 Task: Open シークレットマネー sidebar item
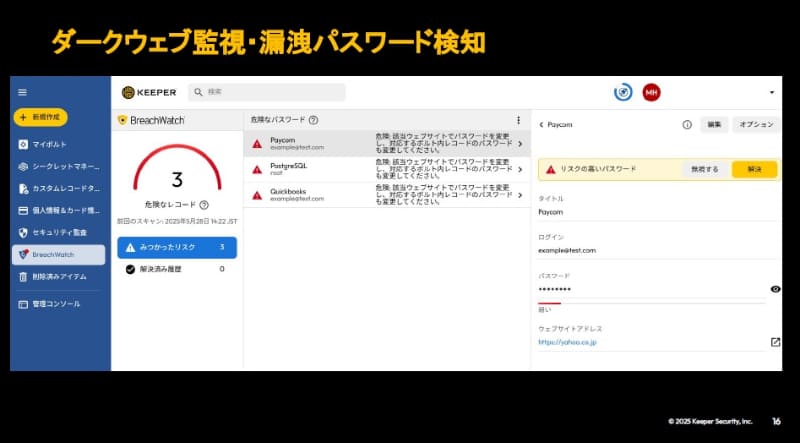tap(60, 167)
